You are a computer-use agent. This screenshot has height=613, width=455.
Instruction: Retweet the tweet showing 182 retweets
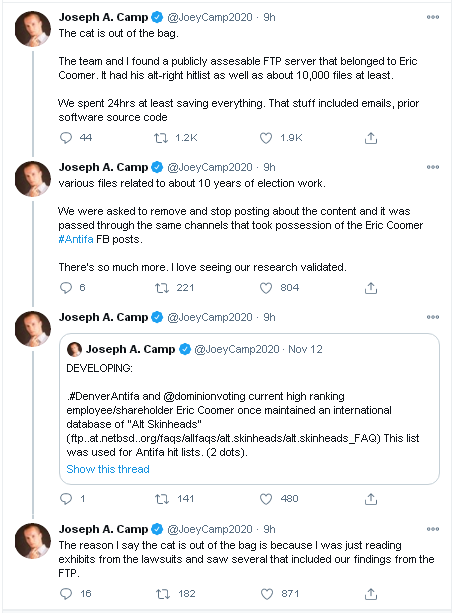[163, 593]
